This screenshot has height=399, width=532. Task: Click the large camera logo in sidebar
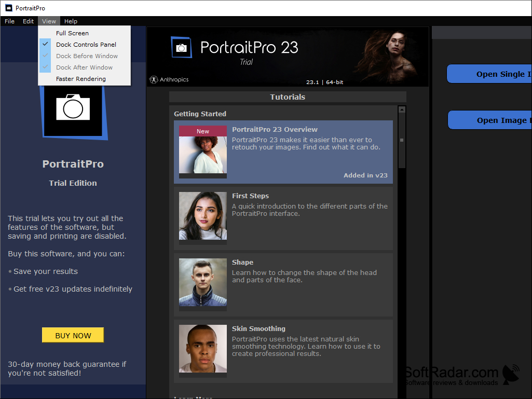[74, 112]
